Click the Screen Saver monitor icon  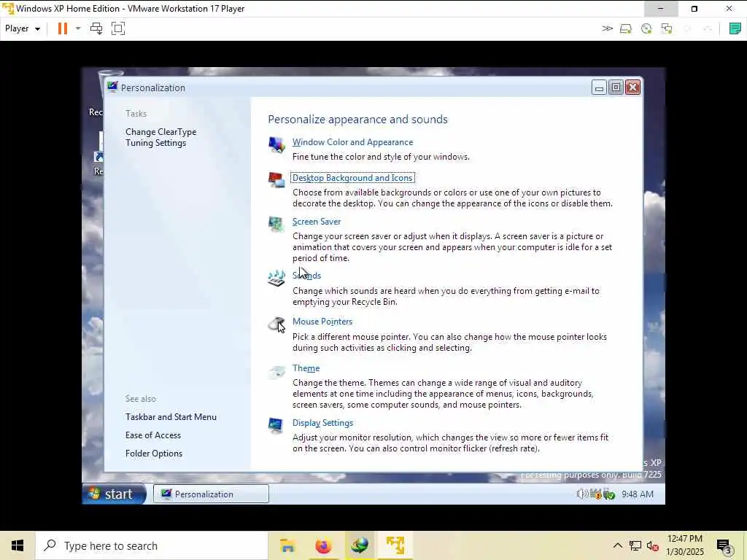click(x=276, y=224)
